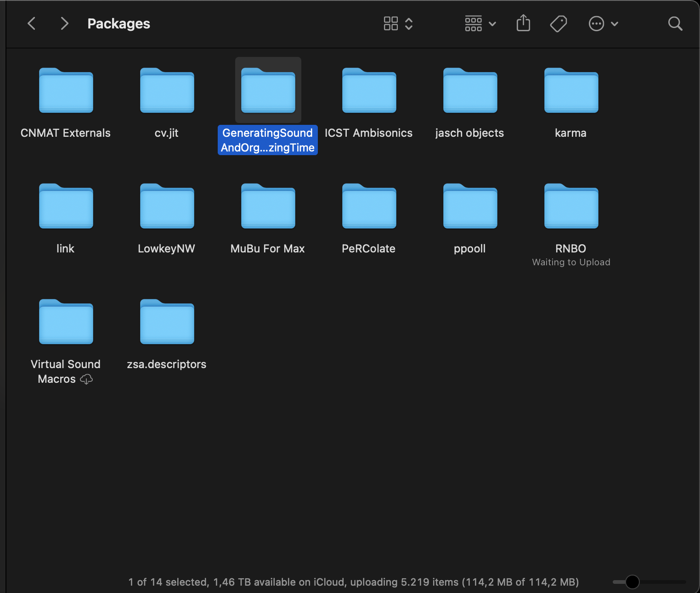Expand the Group By dropdown arrow

[492, 24]
